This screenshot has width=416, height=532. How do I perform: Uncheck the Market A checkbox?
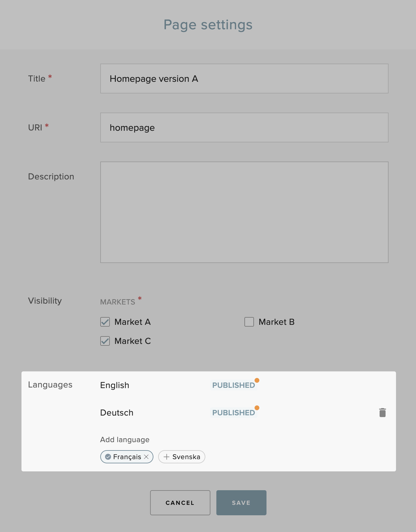[x=105, y=322]
